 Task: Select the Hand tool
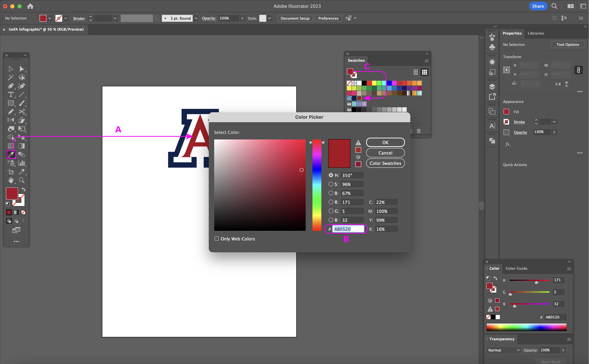click(11, 180)
